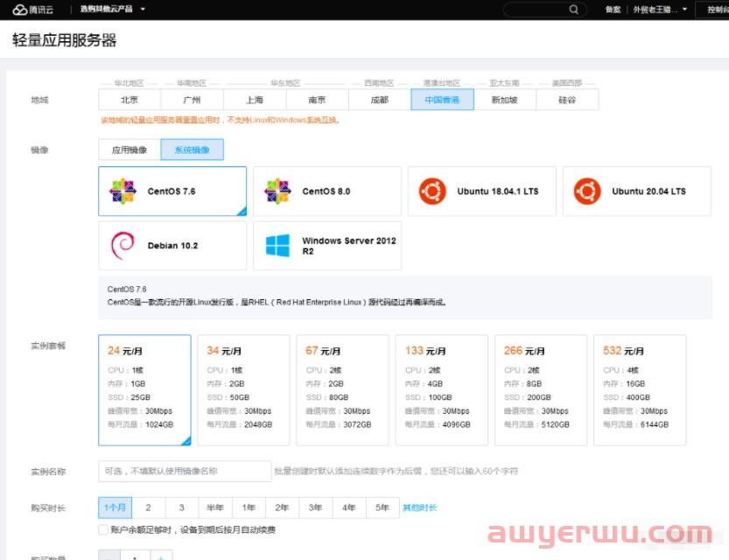Click the CentOS 7.6 logo icon
The image size is (729, 560).
point(123,191)
